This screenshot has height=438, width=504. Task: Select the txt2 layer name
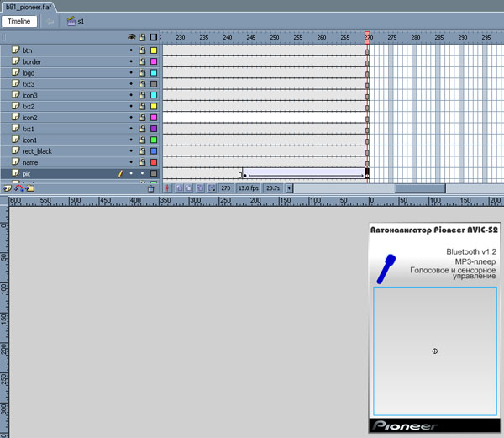tap(29, 106)
